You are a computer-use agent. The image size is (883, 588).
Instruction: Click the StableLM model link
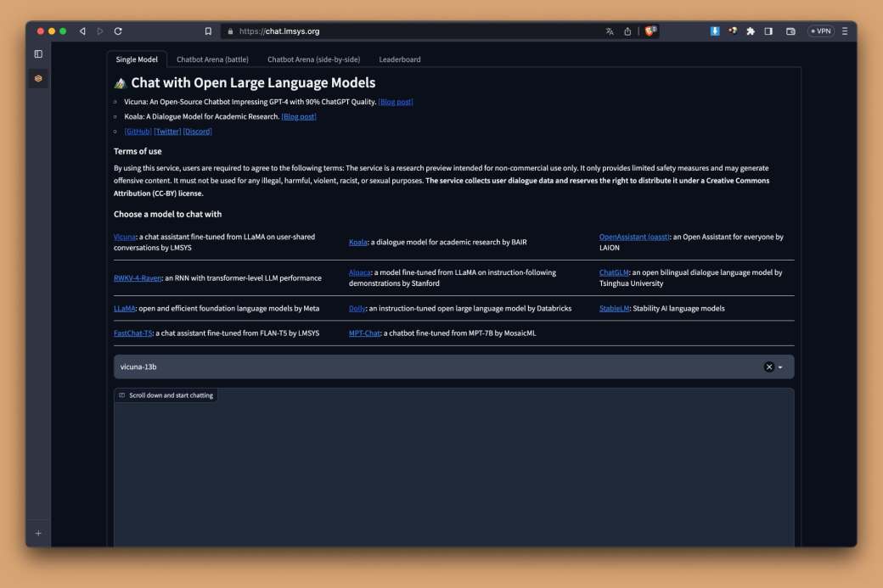(x=614, y=308)
